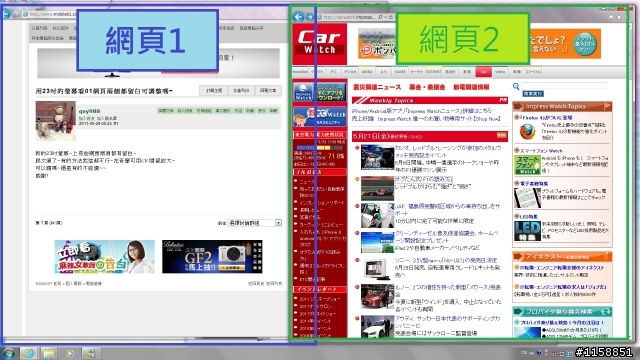Image resolution: width=640 pixels, height=360 pixels.
Task: Select the red Car tab
Action: tap(483, 71)
